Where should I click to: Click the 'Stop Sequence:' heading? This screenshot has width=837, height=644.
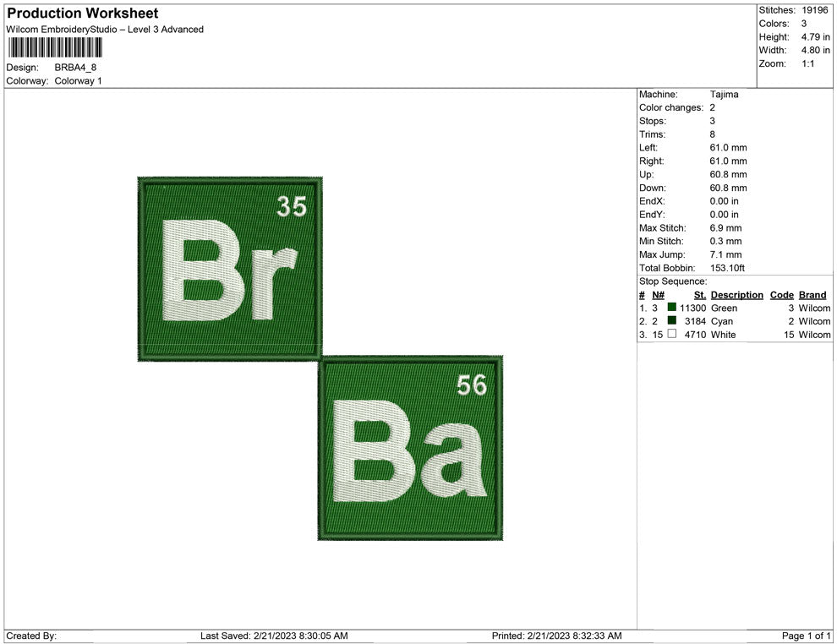click(673, 281)
